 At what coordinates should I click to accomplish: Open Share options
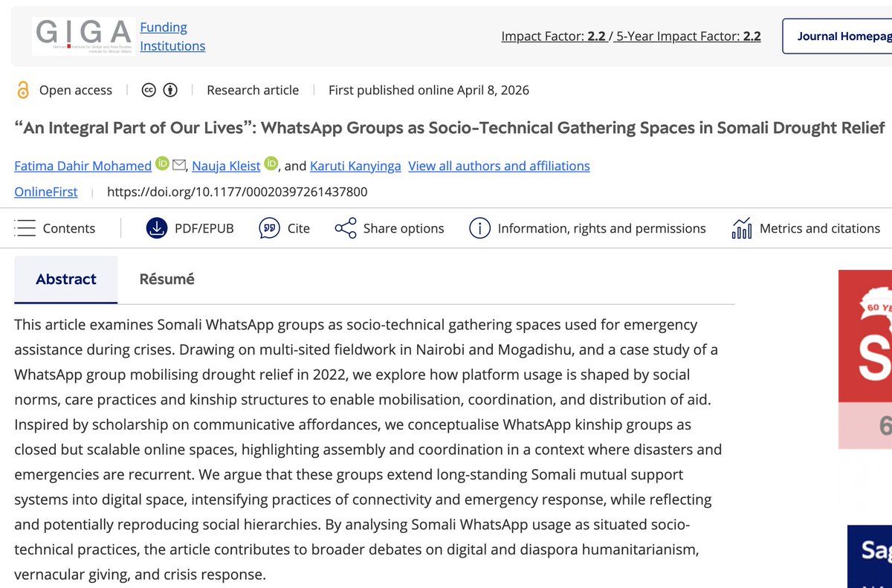click(x=404, y=228)
